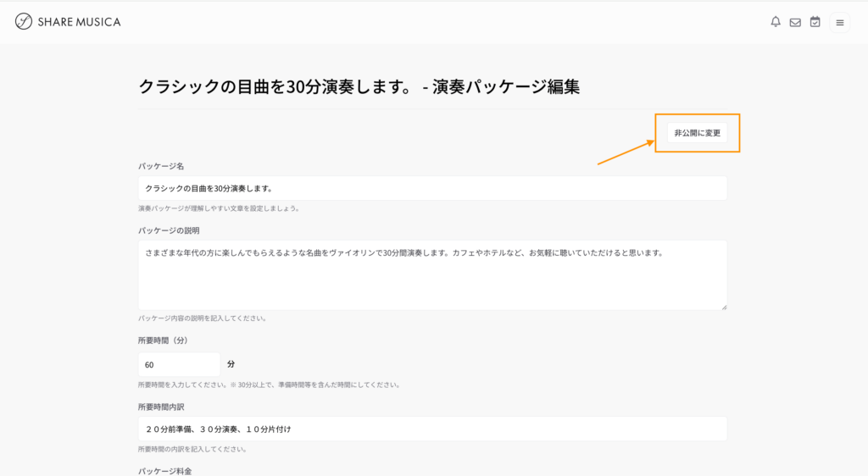Click the Share Musica circular logo icon
Screen dimensions: 868x476
pos(24,22)
